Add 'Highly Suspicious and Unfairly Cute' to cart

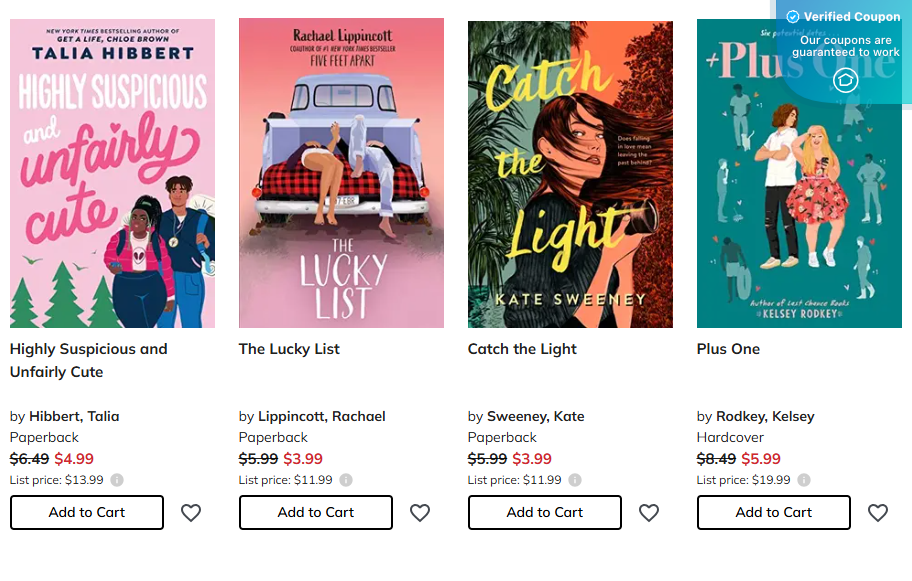coord(86,512)
